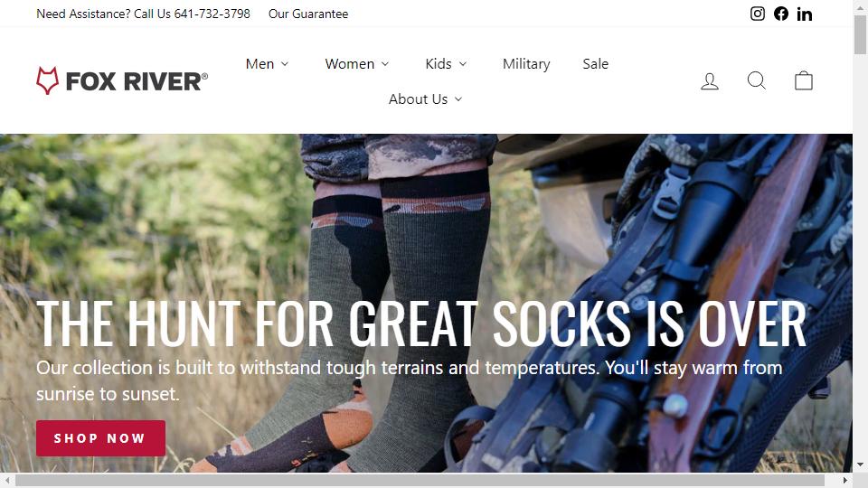This screenshot has width=868, height=488.
Task: Click the SHOP NOW button
Action: 100,438
